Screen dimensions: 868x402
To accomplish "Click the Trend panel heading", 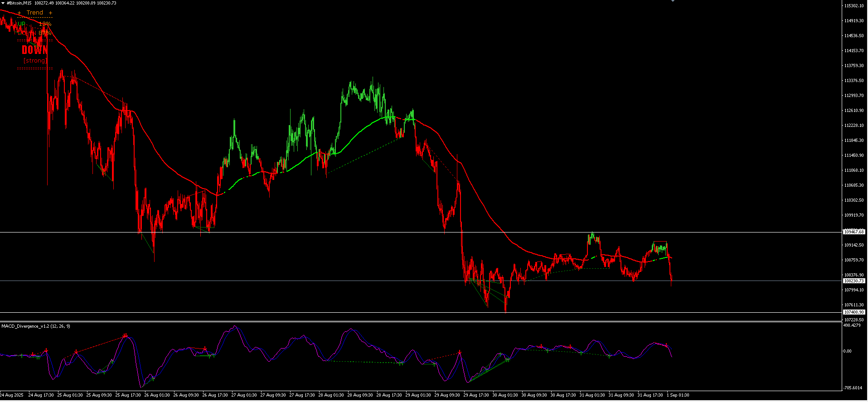I will (x=35, y=13).
